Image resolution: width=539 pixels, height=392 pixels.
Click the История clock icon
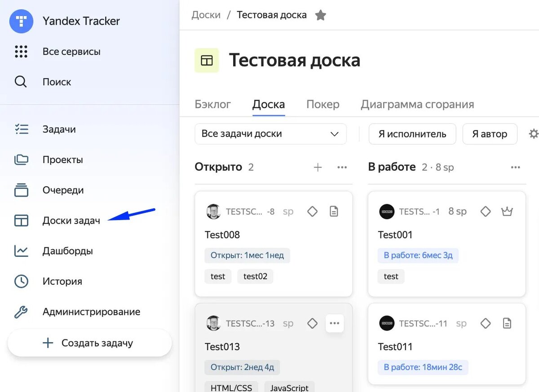point(21,282)
